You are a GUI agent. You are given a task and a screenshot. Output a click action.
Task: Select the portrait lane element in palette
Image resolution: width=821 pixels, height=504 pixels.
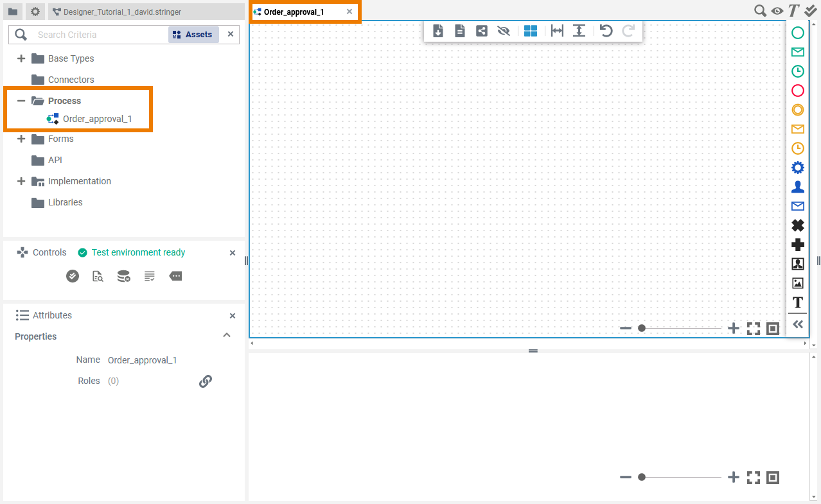pos(798,264)
